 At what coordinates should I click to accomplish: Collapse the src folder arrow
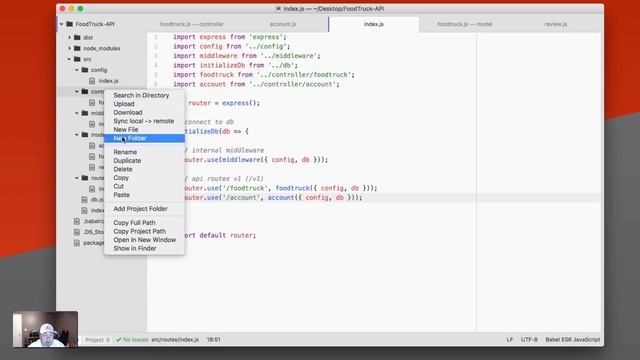pos(69,59)
